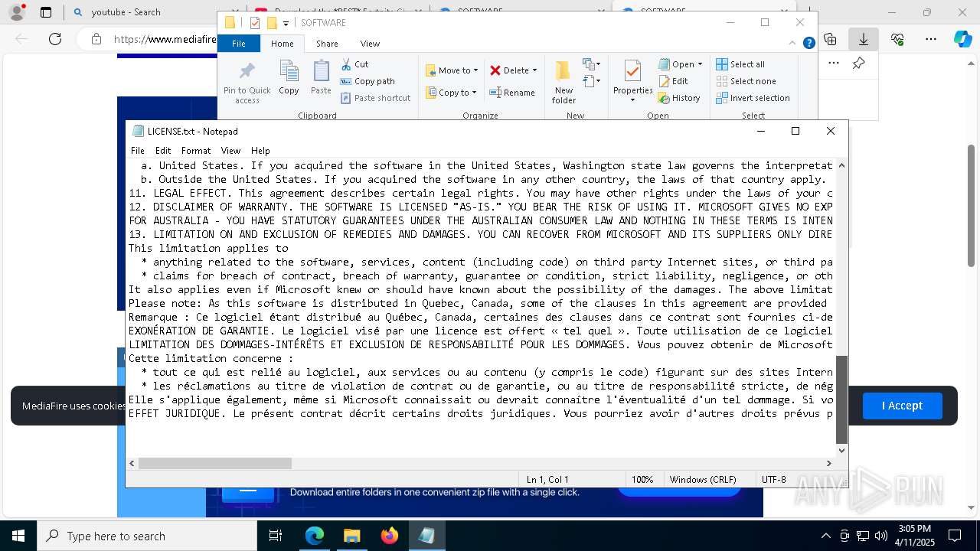Click the Notepad scroll right arrow
This screenshot has width=980, height=551.
[x=828, y=463]
